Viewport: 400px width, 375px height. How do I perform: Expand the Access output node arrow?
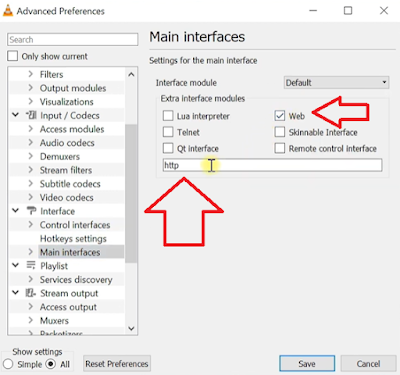(31, 307)
